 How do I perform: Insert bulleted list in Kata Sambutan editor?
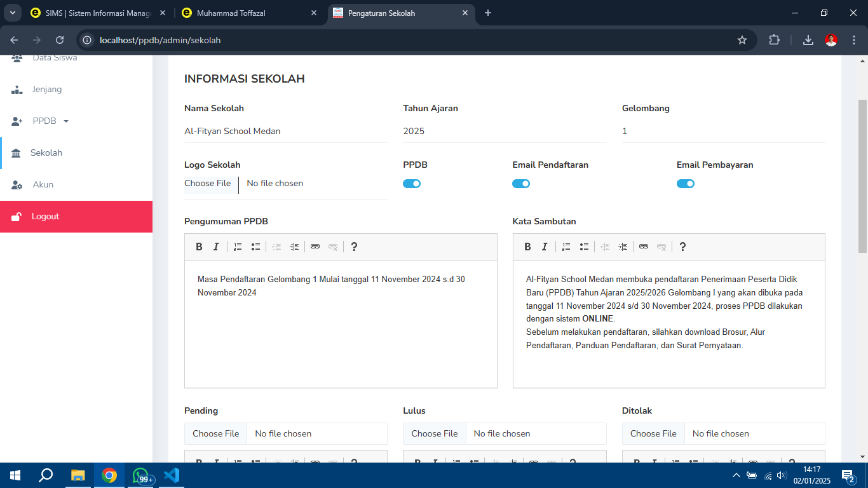pyautogui.click(x=584, y=247)
